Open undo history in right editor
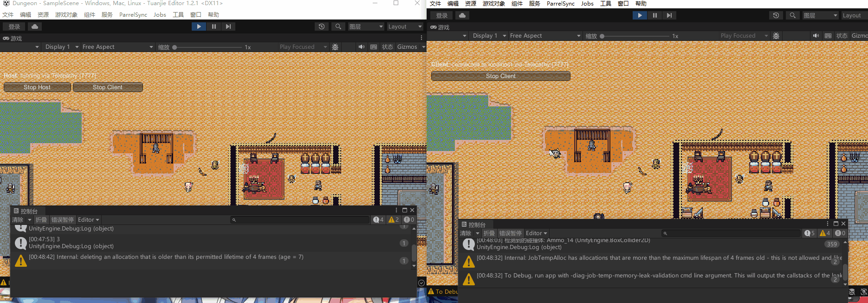The height and width of the screenshot is (303, 868). point(776,15)
